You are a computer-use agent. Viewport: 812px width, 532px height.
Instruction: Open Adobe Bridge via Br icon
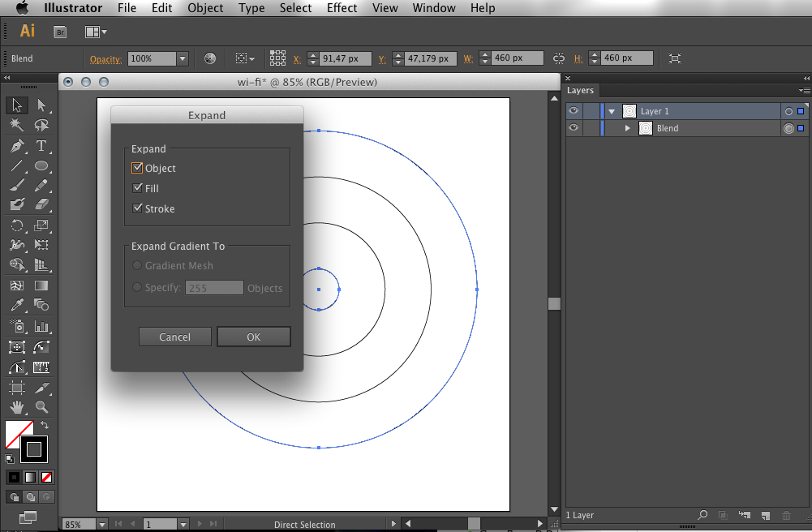click(60, 32)
